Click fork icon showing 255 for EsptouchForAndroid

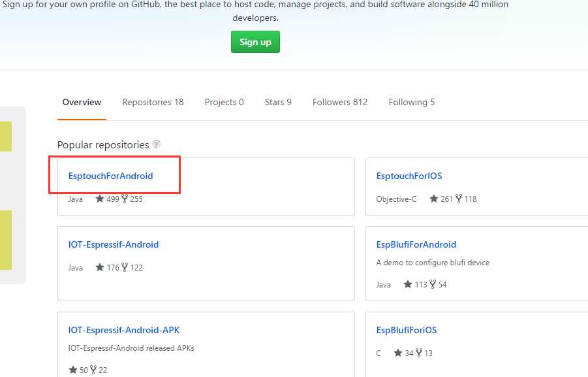click(x=125, y=199)
